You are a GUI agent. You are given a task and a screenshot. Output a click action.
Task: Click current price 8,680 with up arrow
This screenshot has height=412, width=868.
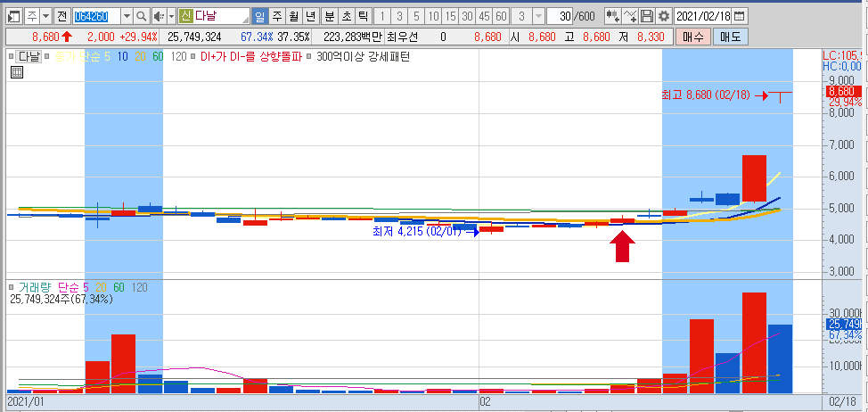pos(52,37)
